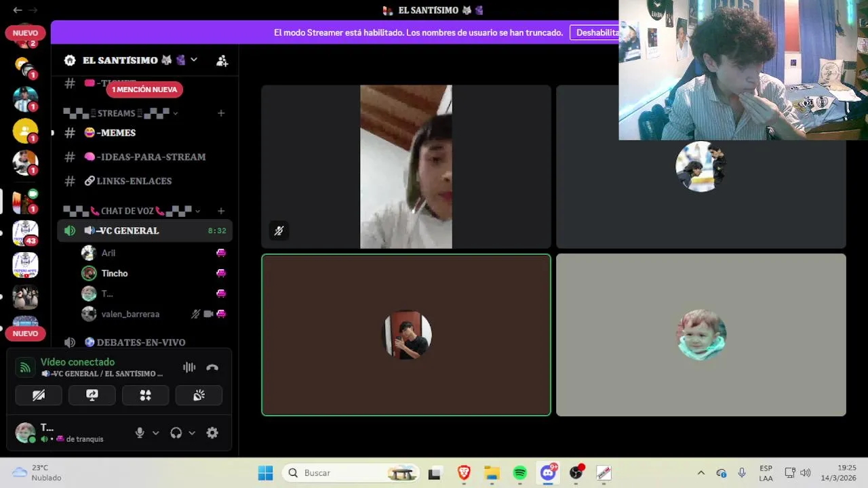Open the MEMES text channel

144,133
